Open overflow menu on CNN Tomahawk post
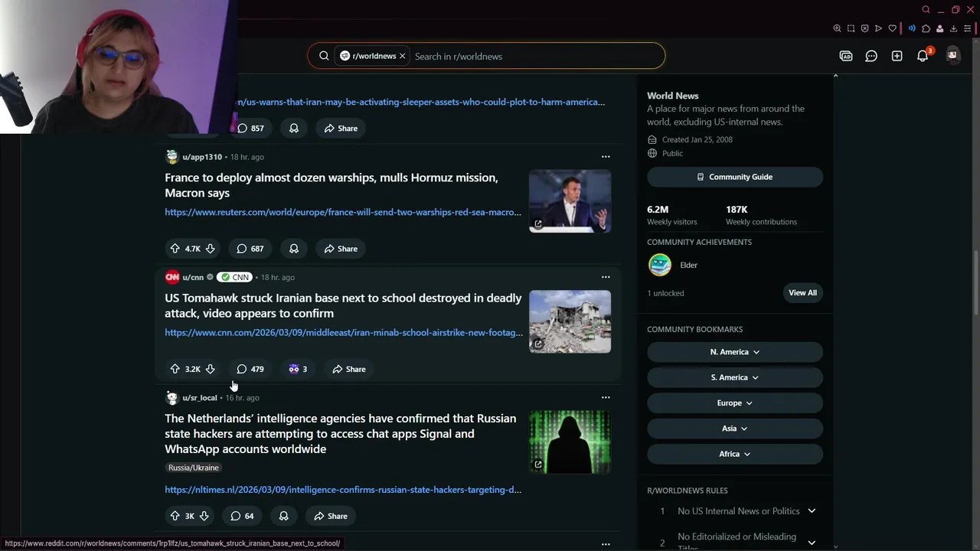Viewport: 980px width, 551px height. [606, 277]
